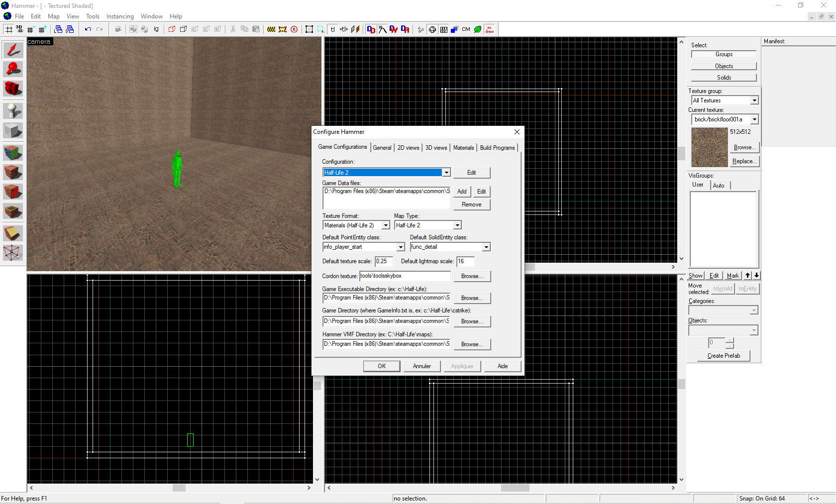Switch to the Vertex manipulation tool

[13, 253]
